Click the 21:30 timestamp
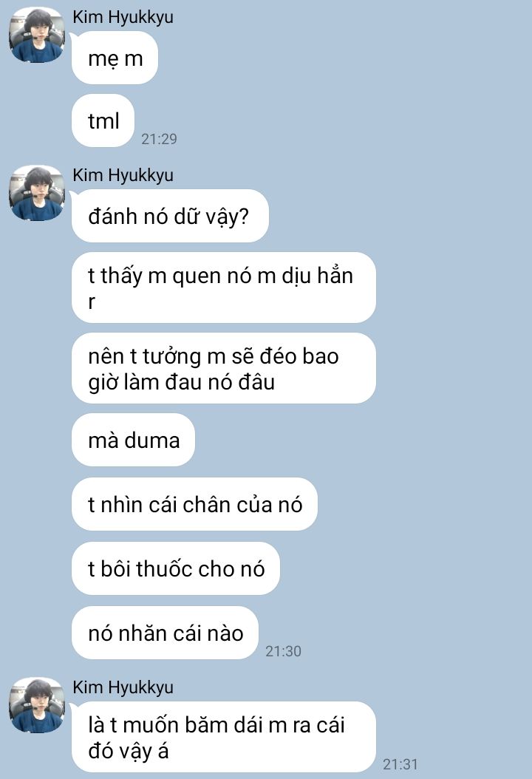Image resolution: width=532 pixels, height=779 pixels. tap(283, 651)
